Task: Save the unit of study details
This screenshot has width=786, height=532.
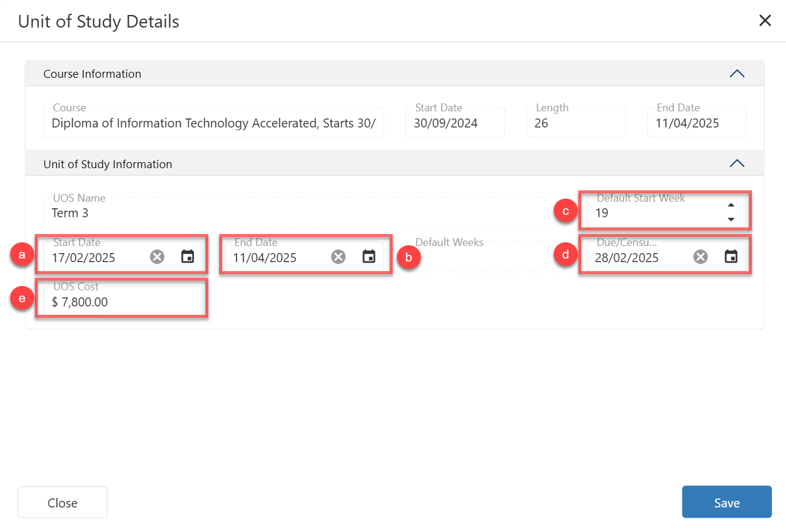Action: tap(727, 501)
